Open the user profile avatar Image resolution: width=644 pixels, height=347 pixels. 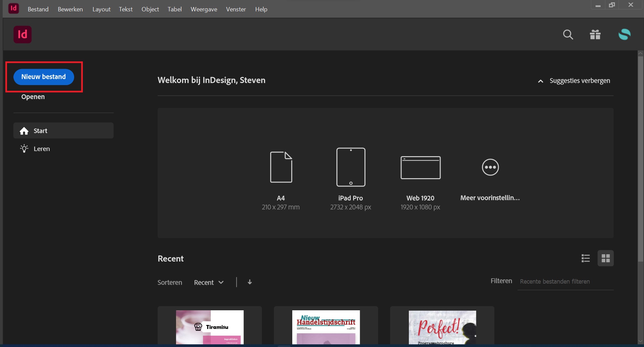624,34
